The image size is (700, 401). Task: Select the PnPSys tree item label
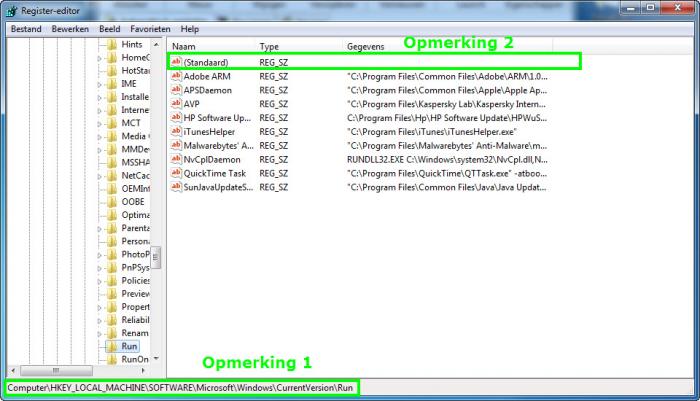click(x=135, y=267)
